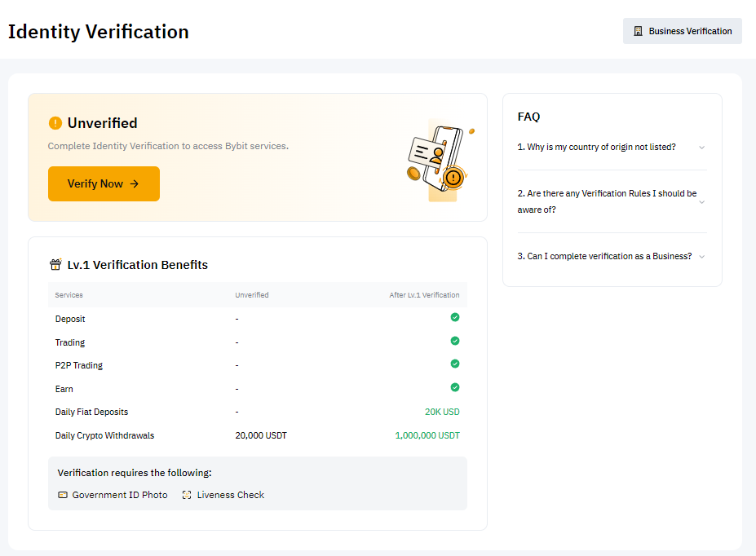Expand the country of origin FAQ chevron
Viewport: 756px width, 556px height.
[x=702, y=148]
